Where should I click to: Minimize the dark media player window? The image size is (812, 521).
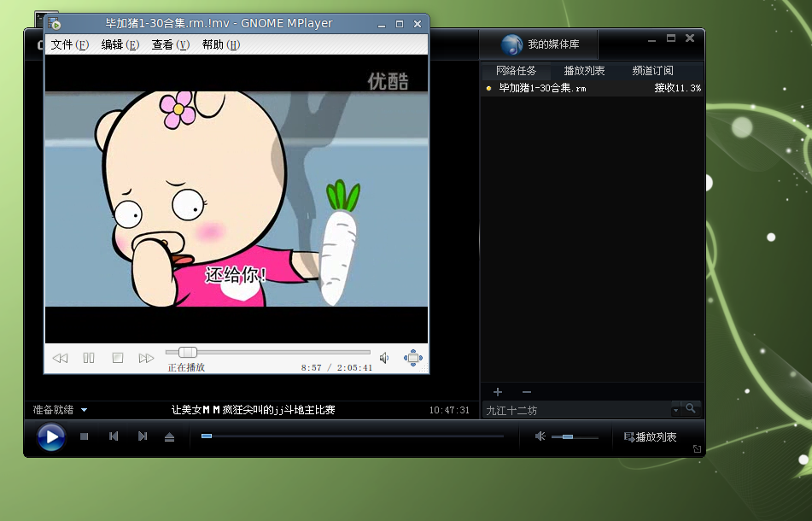click(652, 39)
